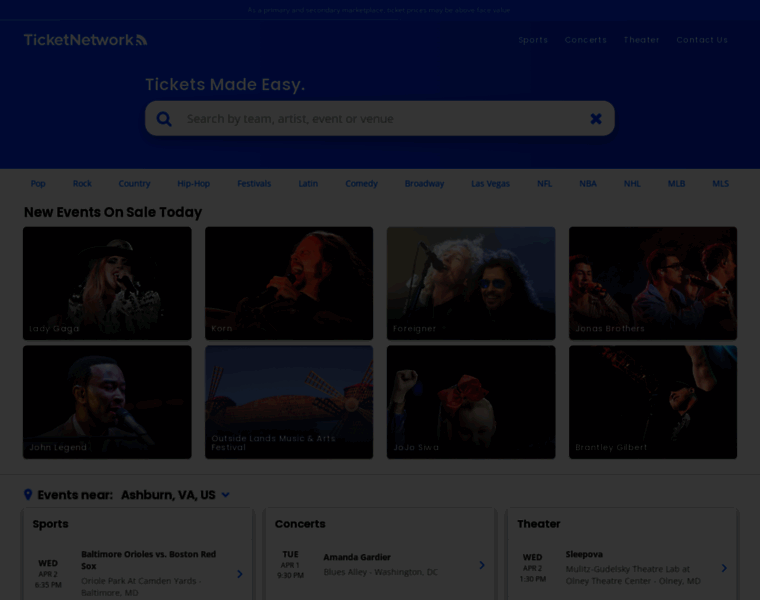
Task: Clear search with the X icon
Action: (596, 119)
